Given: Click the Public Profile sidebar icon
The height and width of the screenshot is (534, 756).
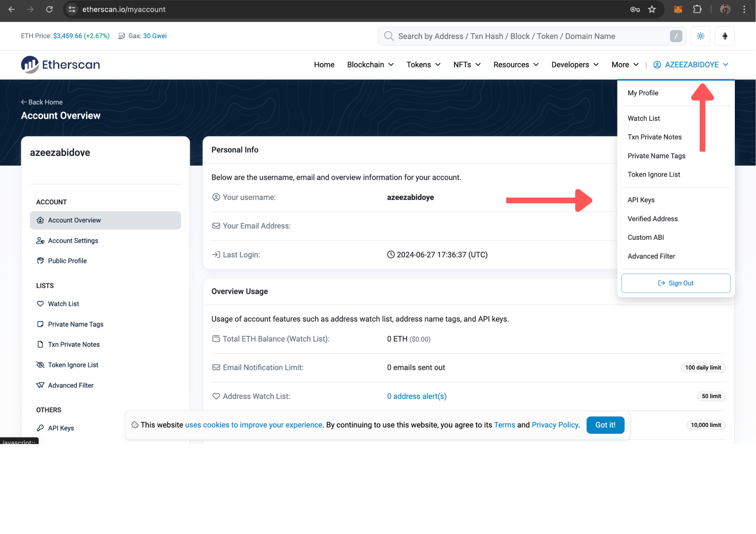Looking at the screenshot, I should (40, 261).
